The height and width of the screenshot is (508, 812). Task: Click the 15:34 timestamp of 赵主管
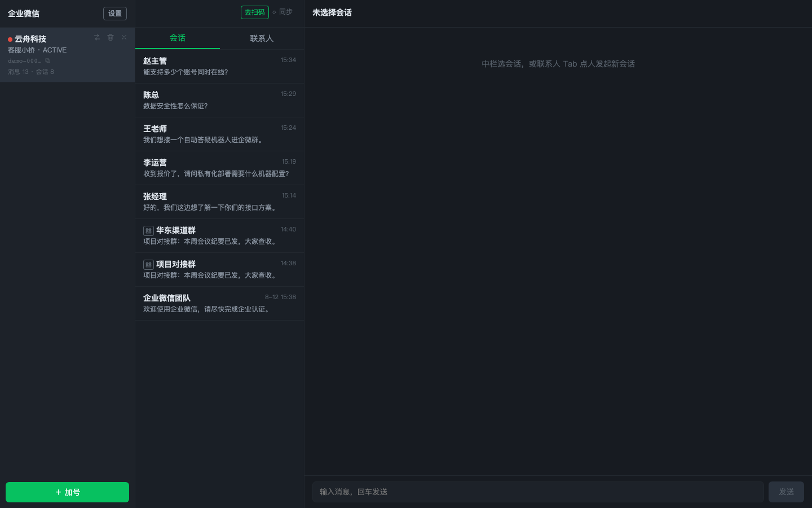288,60
